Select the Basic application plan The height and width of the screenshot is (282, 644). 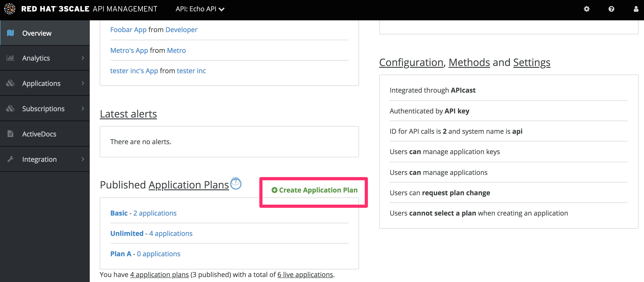pyautogui.click(x=119, y=212)
